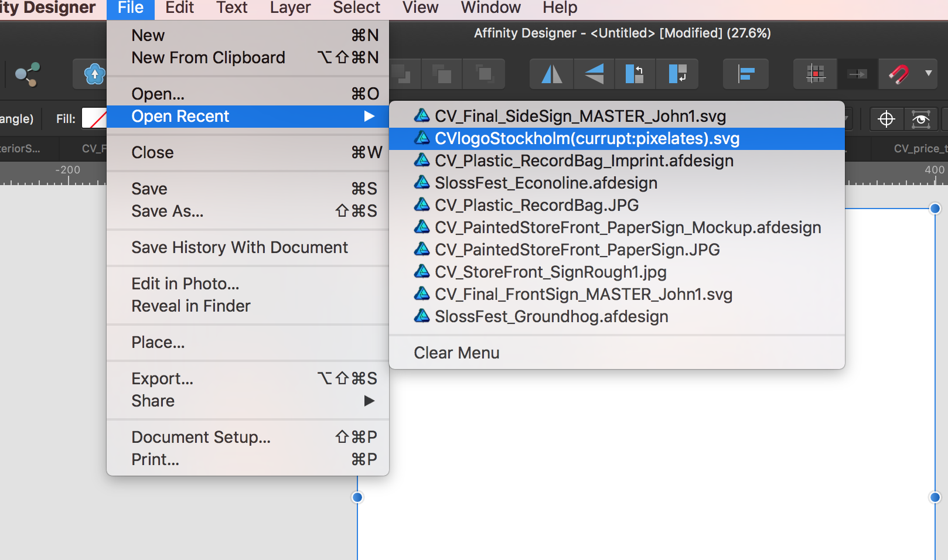This screenshot has width=948, height=560.
Task: Open recent CVlogoStockholm(currupt:pixelates).svg
Action: coord(617,138)
